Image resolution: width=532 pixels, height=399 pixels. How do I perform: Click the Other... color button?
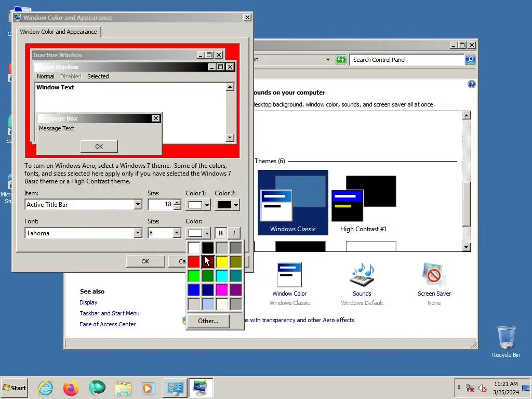[x=208, y=321]
